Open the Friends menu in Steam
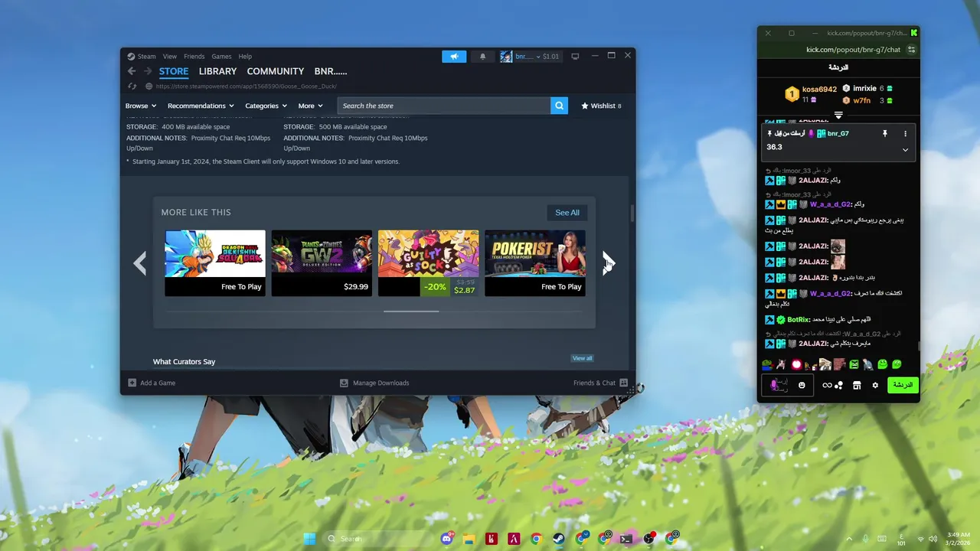Viewport: 980px width, 551px height. 194,56
